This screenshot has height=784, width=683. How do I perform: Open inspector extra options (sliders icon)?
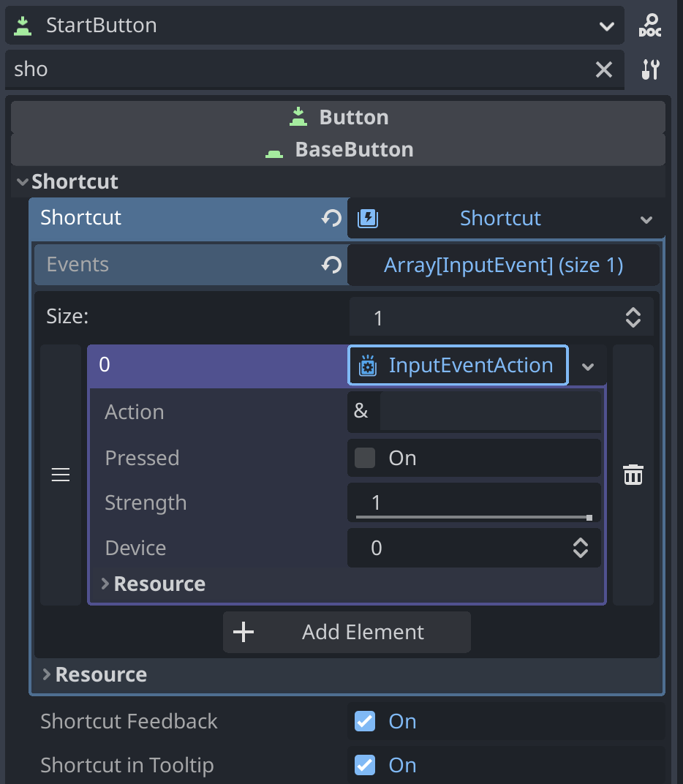tap(649, 69)
